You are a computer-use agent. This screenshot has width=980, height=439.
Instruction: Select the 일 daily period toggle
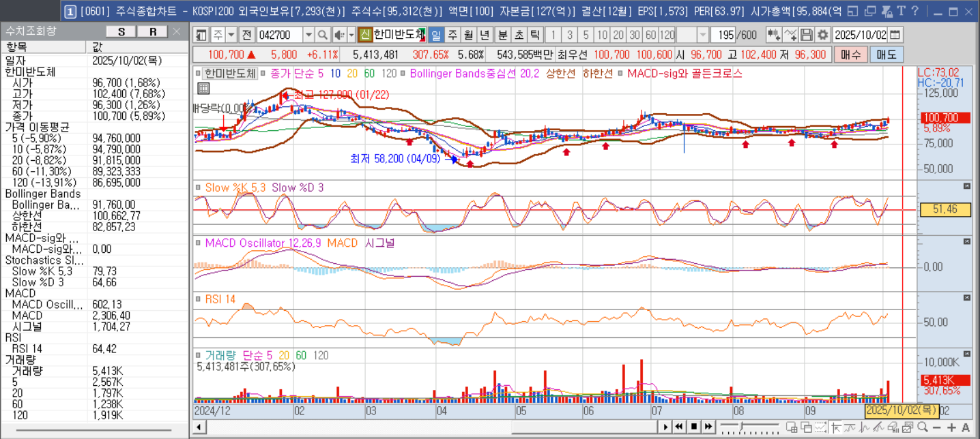[436, 35]
